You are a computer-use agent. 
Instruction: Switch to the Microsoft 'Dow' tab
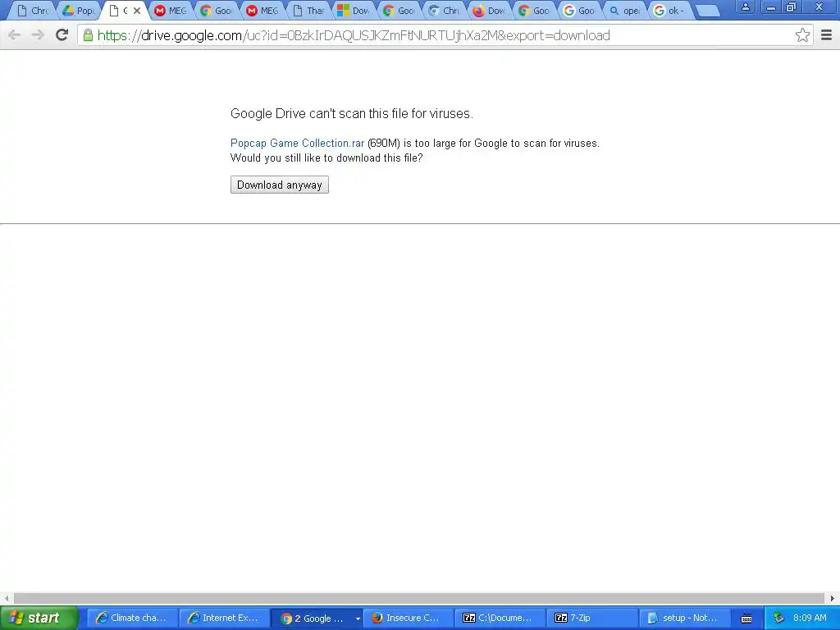tap(354, 11)
